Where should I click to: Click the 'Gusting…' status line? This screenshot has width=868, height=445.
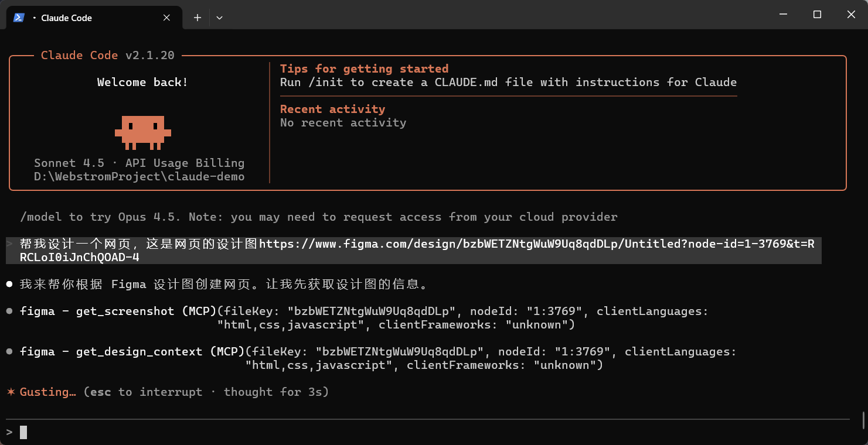[174, 392]
